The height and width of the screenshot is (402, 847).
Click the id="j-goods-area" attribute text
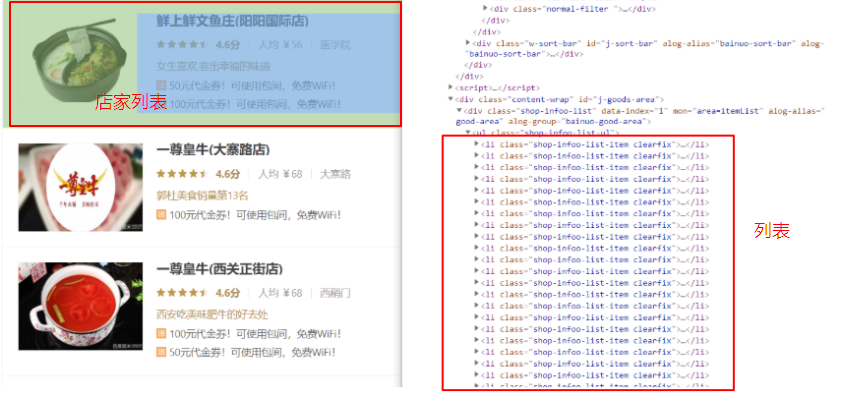point(617,99)
